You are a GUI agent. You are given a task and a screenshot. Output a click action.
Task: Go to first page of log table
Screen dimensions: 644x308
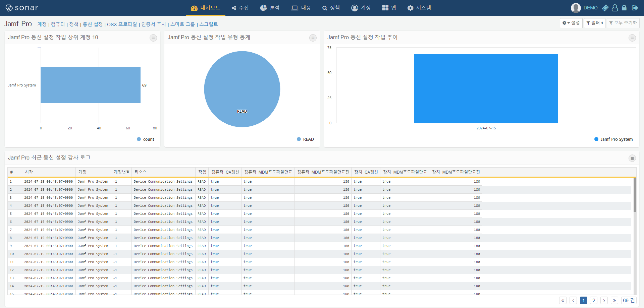[563, 301]
